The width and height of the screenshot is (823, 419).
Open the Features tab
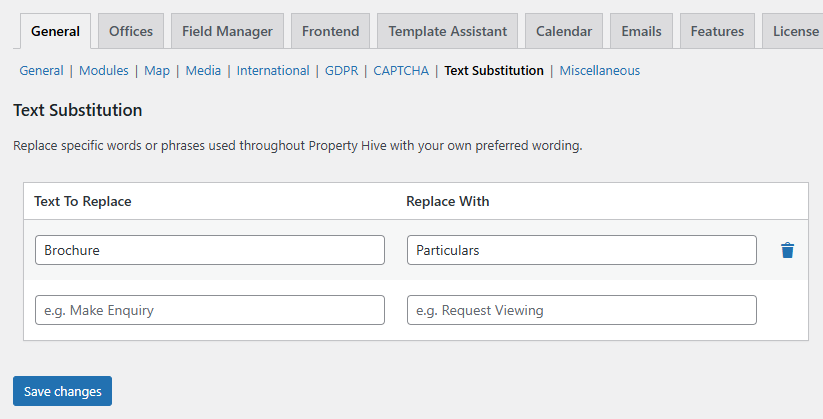717,31
